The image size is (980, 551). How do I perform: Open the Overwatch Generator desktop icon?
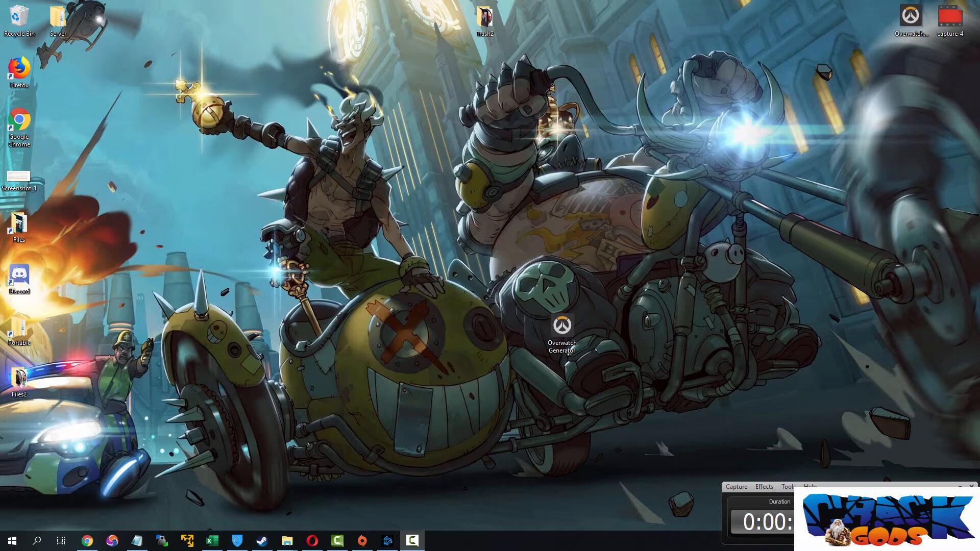561,326
